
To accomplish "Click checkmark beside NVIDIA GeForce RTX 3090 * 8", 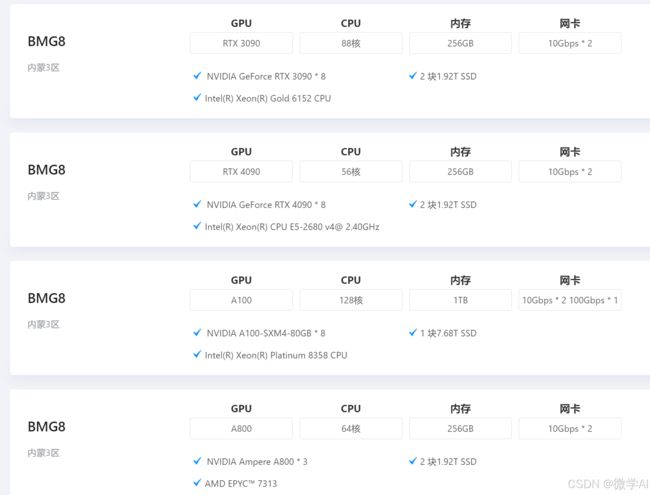I will point(197,75).
